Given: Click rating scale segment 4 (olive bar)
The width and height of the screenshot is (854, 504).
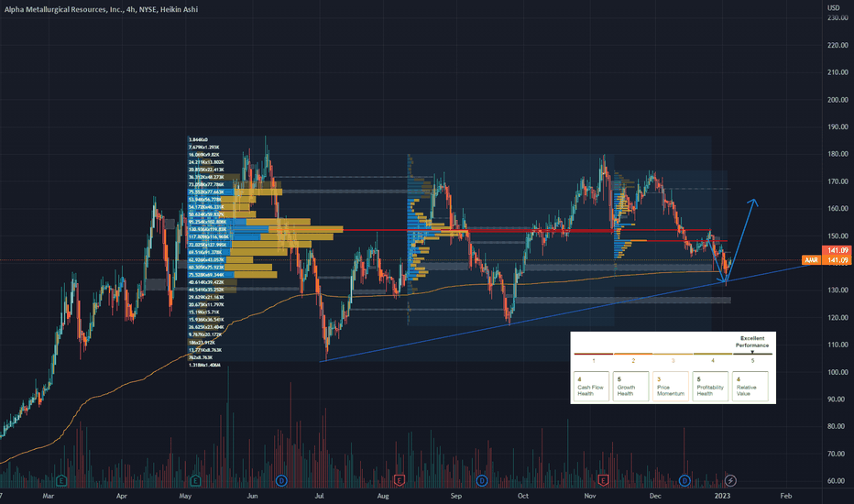Looking at the screenshot, I should pos(712,354).
